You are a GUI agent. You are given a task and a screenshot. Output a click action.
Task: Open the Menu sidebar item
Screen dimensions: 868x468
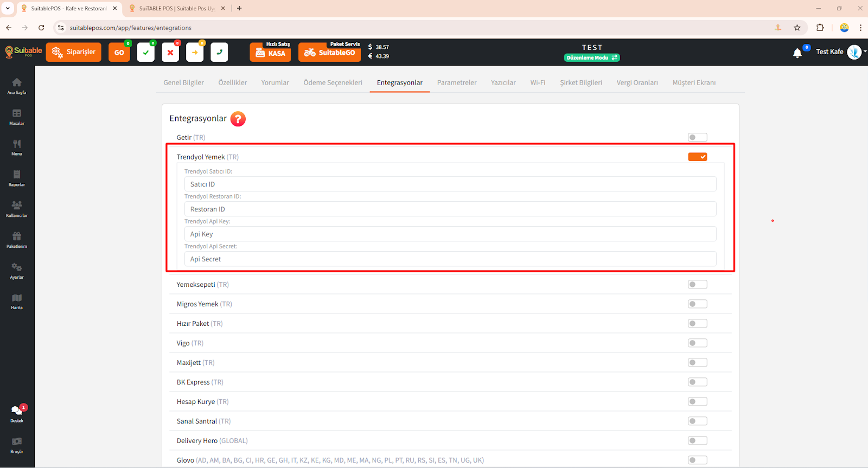(x=17, y=148)
